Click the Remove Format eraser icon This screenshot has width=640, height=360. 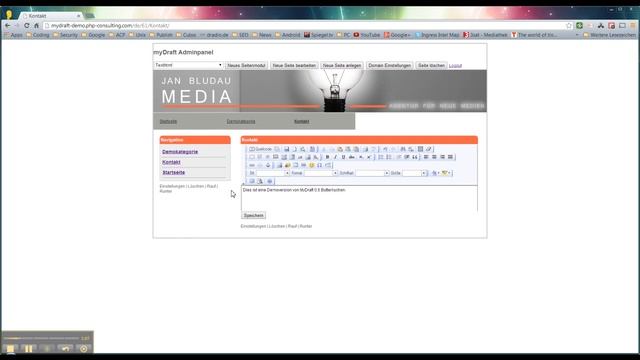coord(429,149)
